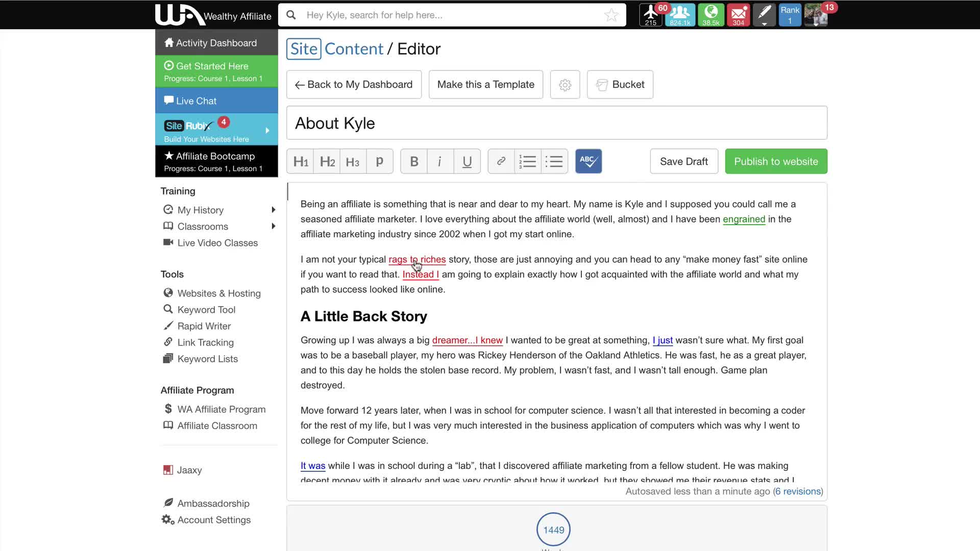Open Account Settings
This screenshot has width=980, height=551.
(x=214, y=520)
